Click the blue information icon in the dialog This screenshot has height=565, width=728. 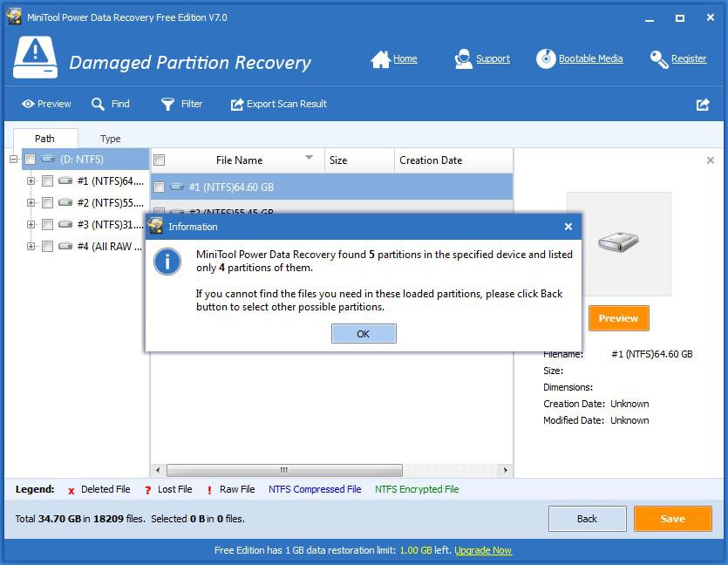[167, 262]
